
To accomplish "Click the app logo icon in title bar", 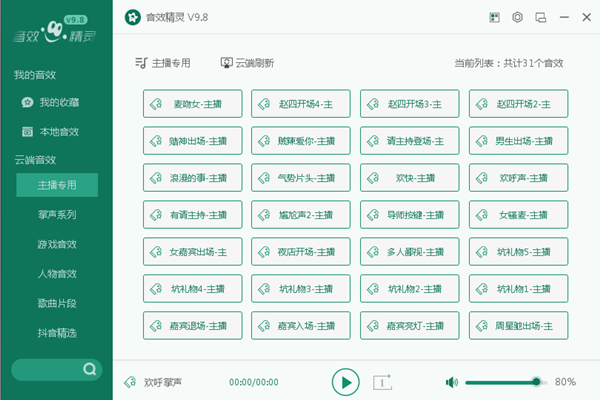I will point(132,17).
